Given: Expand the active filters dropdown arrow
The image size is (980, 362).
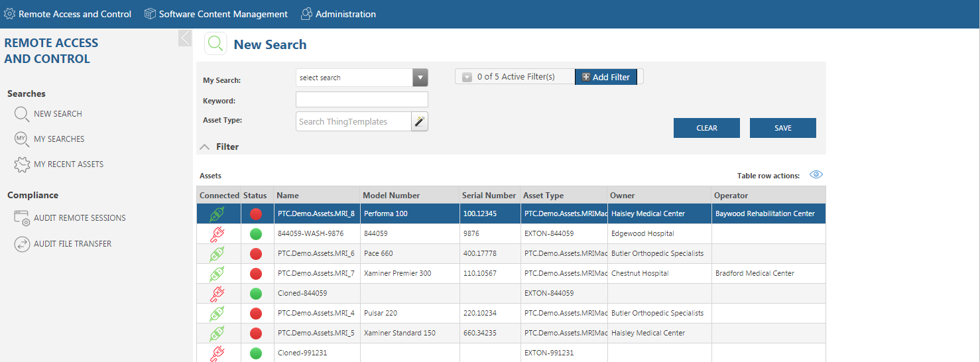Looking at the screenshot, I should [x=467, y=77].
